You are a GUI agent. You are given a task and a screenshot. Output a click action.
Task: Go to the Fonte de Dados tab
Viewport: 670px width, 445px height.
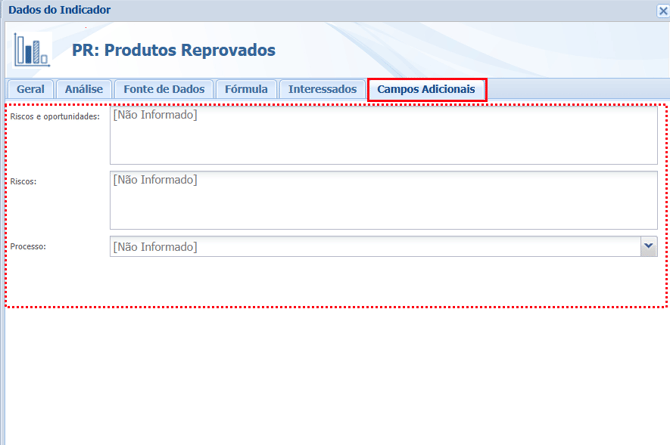point(164,89)
